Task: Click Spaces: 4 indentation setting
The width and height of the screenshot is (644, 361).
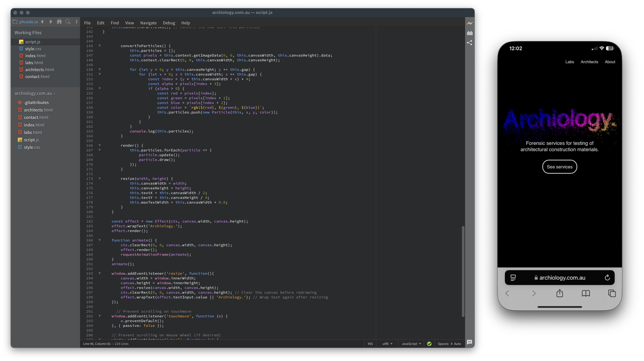Action: click(x=445, y=344)
